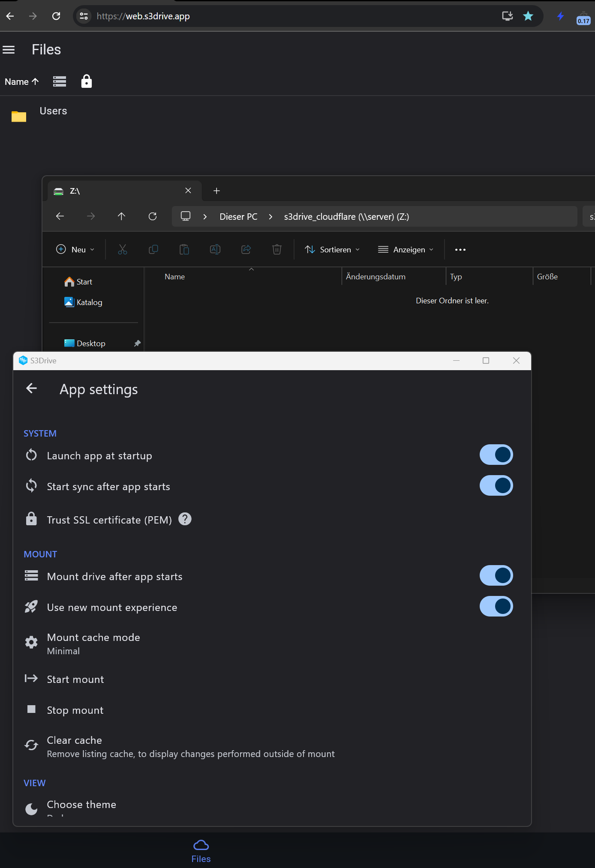The image size is (595, 868).
Task: Open the Neu dropdown in Explorer
Action: coord(75,250)
